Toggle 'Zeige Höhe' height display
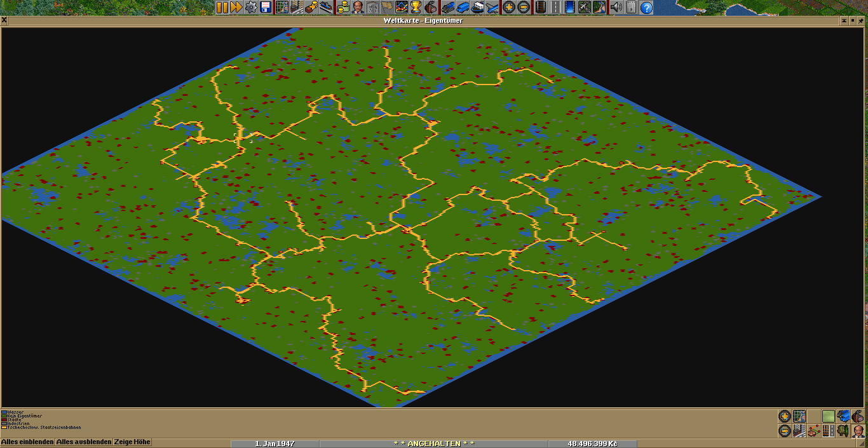This screenshot has width=868, height=448. click(x=132, y=442)
